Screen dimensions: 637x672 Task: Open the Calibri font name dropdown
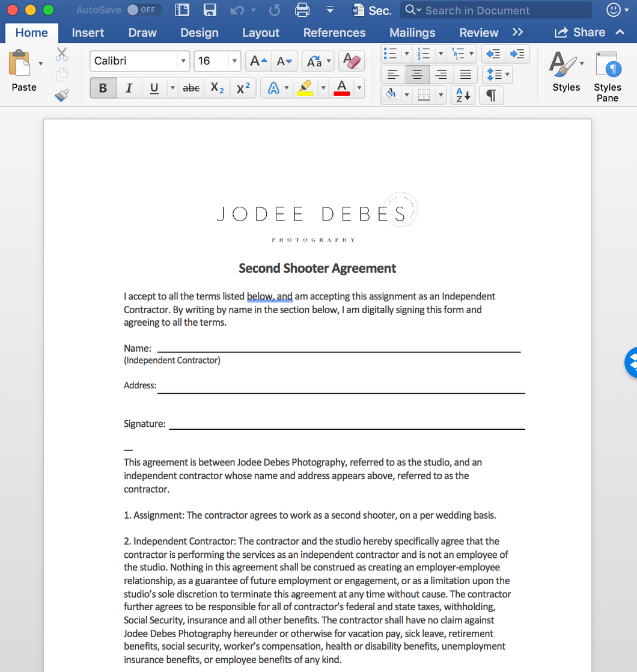point(183,61)
